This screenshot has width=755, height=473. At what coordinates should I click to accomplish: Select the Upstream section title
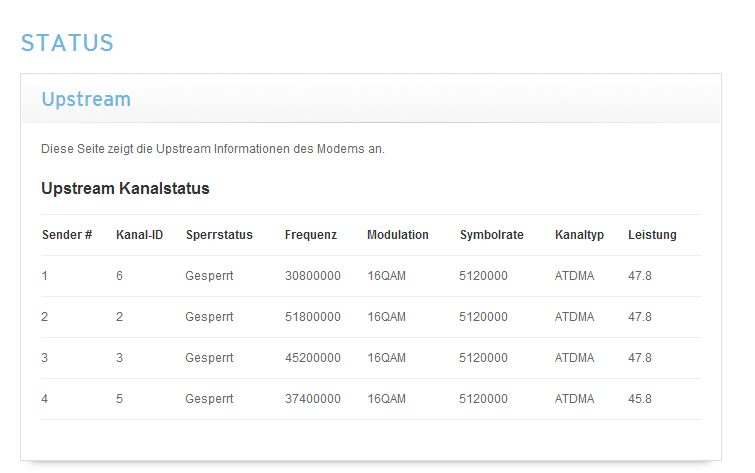click(x=86, y=99)
